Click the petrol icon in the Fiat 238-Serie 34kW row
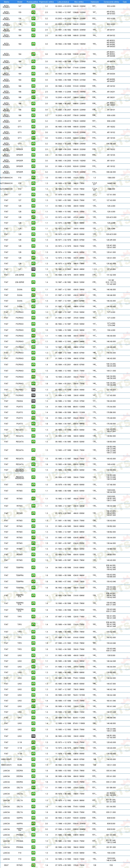 33,275
